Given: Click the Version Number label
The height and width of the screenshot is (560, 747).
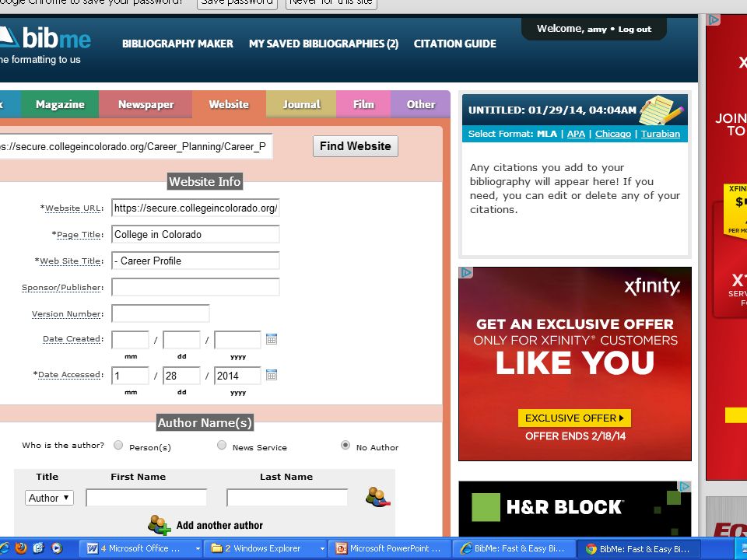Looking at the screenshot, I should point(67,313).
